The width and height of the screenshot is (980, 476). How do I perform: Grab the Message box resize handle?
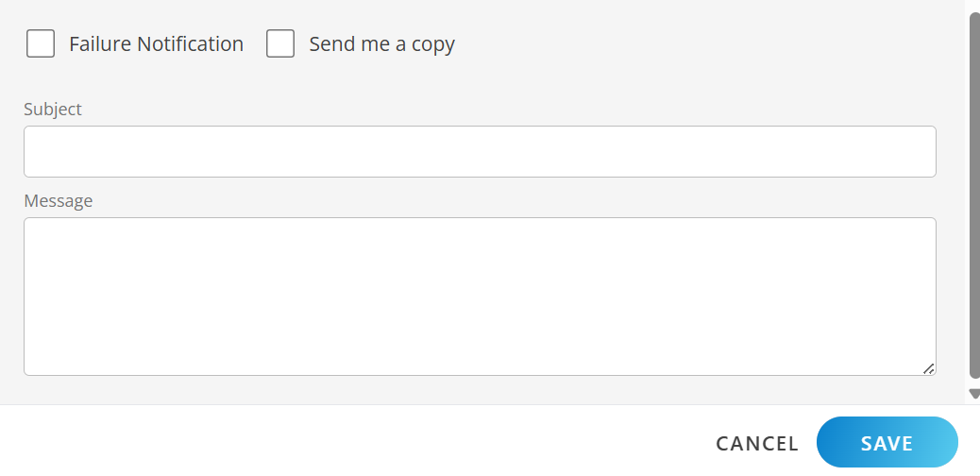click(x=929, y=368)
